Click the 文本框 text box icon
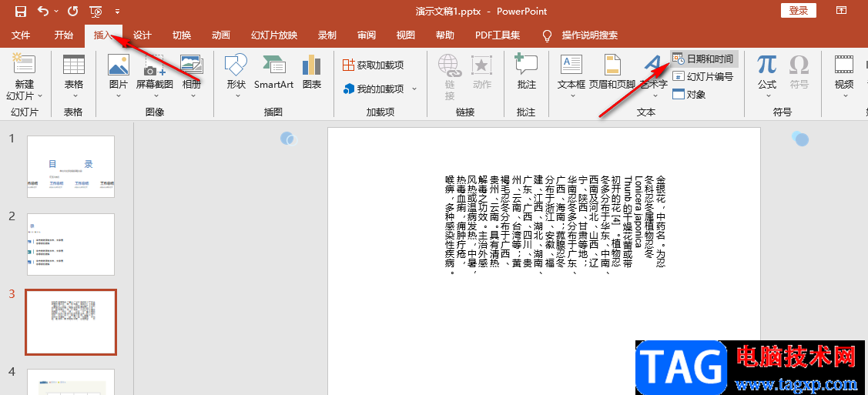Screen dimensions: 868x395 tap(571, 65)
